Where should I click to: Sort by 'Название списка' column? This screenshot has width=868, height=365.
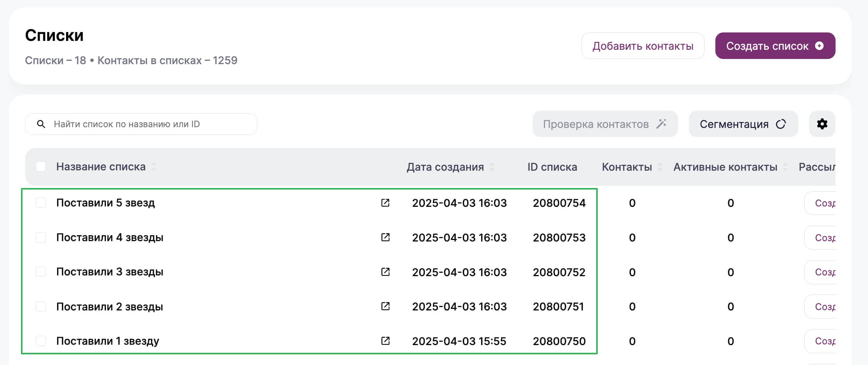154,167
